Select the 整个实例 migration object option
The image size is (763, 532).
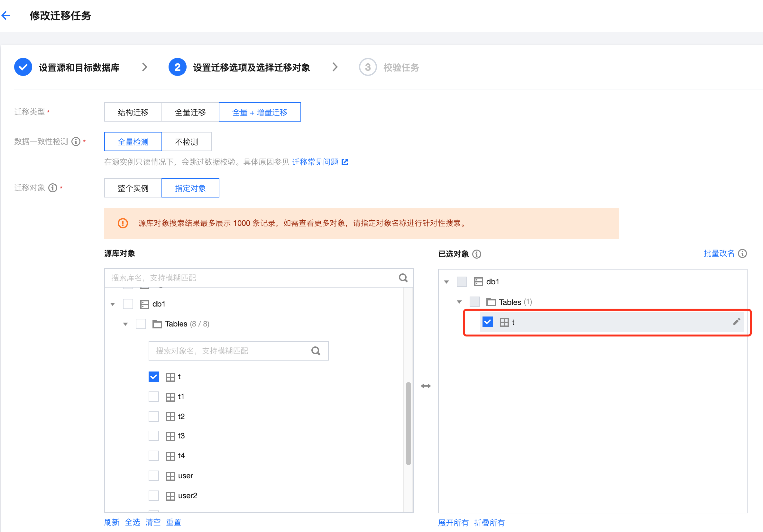tap(133, 188)
